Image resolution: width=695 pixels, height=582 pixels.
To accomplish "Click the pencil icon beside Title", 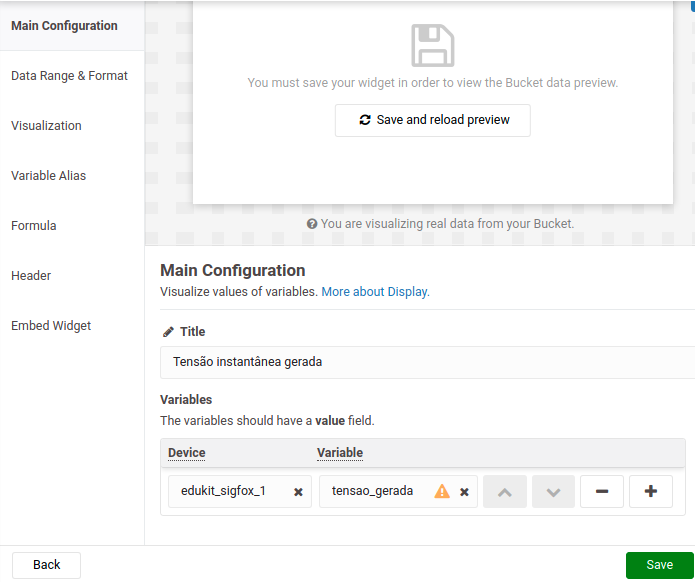I will coord(168,332).
